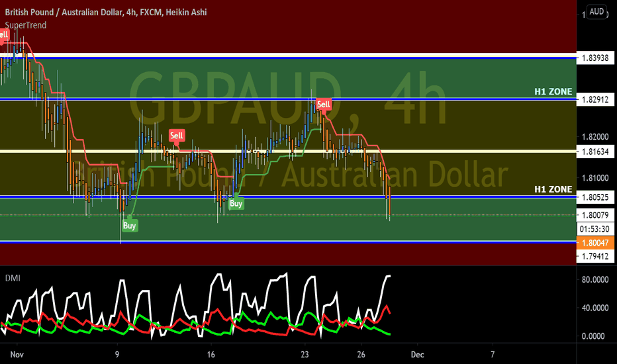Click the 26 date on time axis
Viewport: 617px width, 364px height.
click(x=361, y=355)
